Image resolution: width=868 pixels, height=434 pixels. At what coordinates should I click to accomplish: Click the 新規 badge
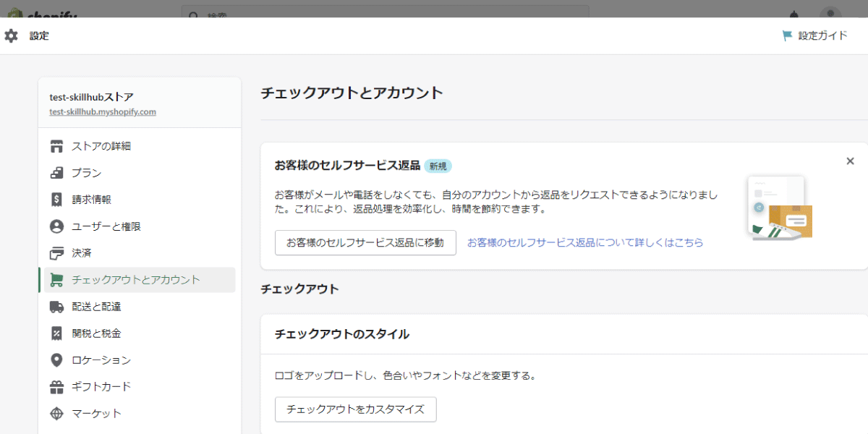pyautogui.click(x=438, y=166)
